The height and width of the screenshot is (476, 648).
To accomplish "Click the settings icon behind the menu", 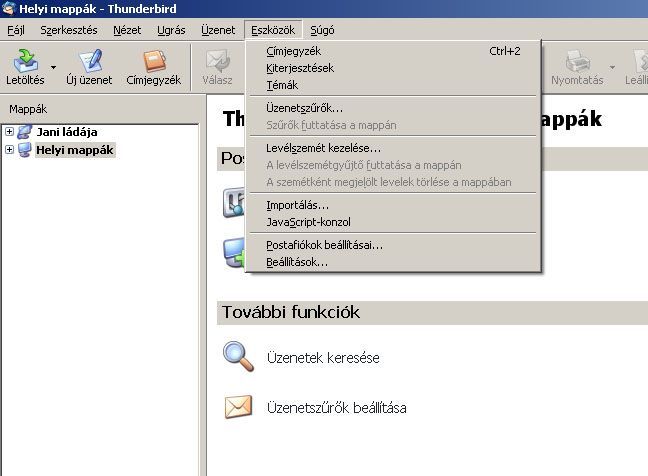I will point(233,203).
